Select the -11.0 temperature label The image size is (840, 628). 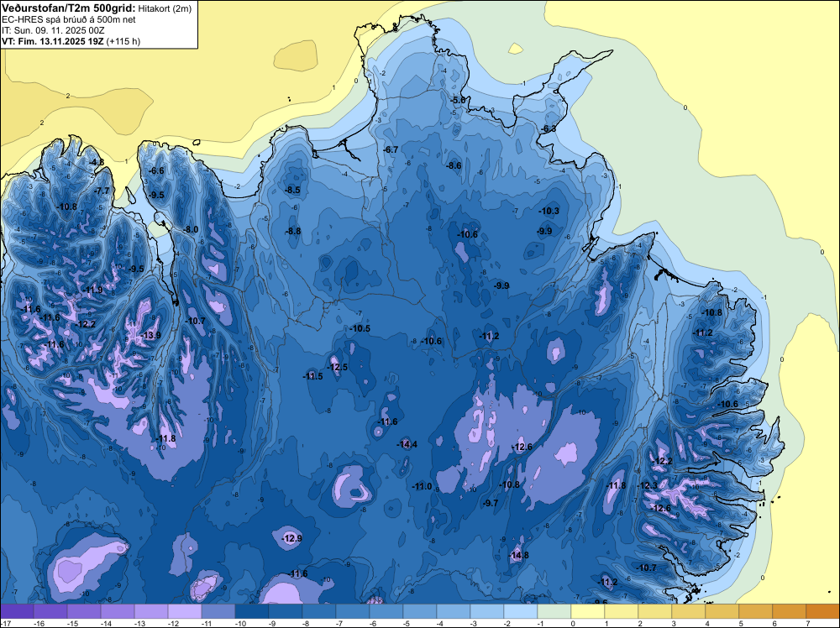point(423,486)
